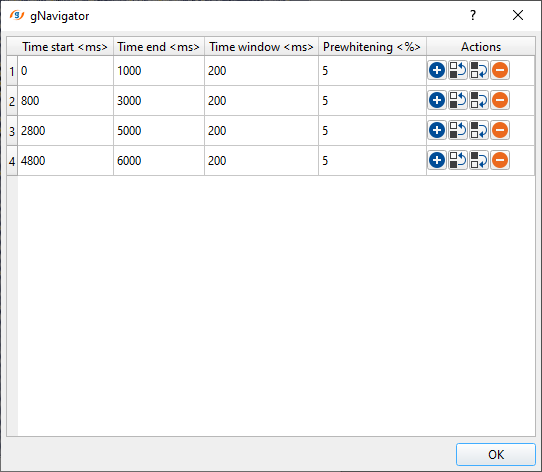Click the blue add icon in row 2

click(437, 100)
